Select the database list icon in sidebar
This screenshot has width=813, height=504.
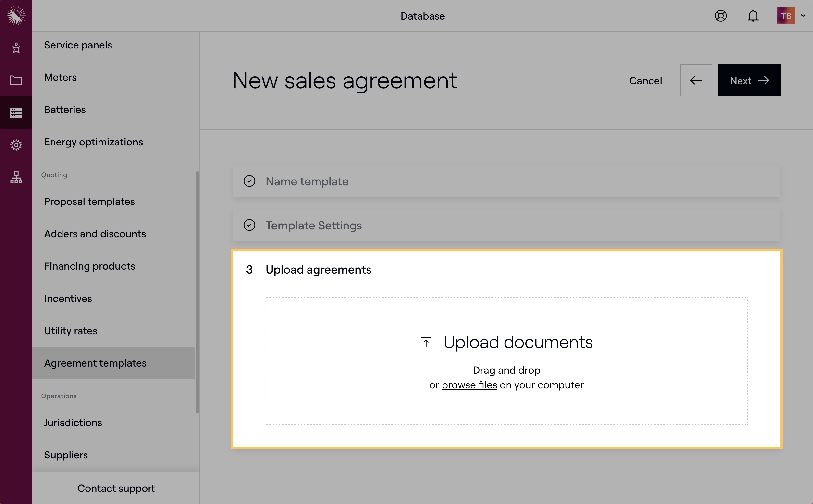tap(16, 113)
